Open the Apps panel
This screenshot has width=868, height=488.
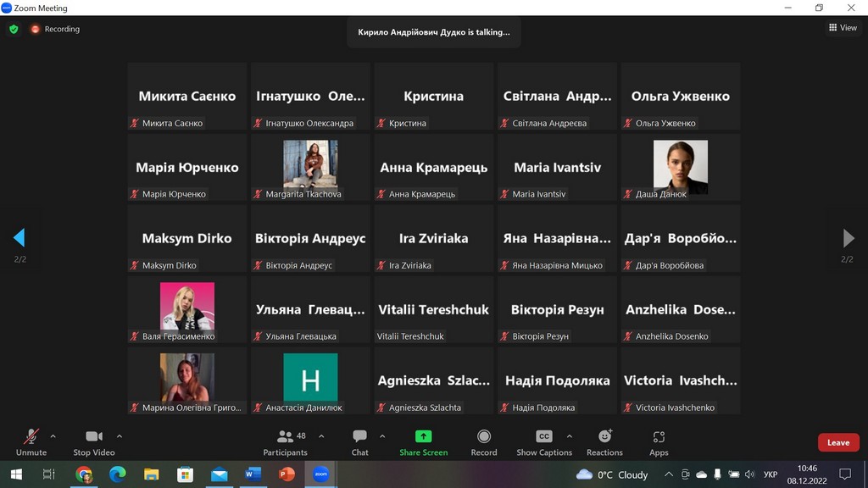coord(659,441)
